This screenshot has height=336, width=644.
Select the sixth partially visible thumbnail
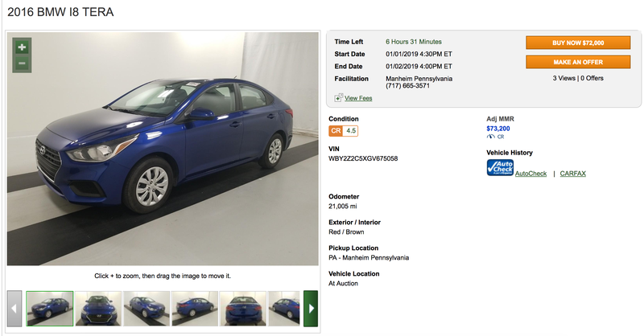coord(284,309)
